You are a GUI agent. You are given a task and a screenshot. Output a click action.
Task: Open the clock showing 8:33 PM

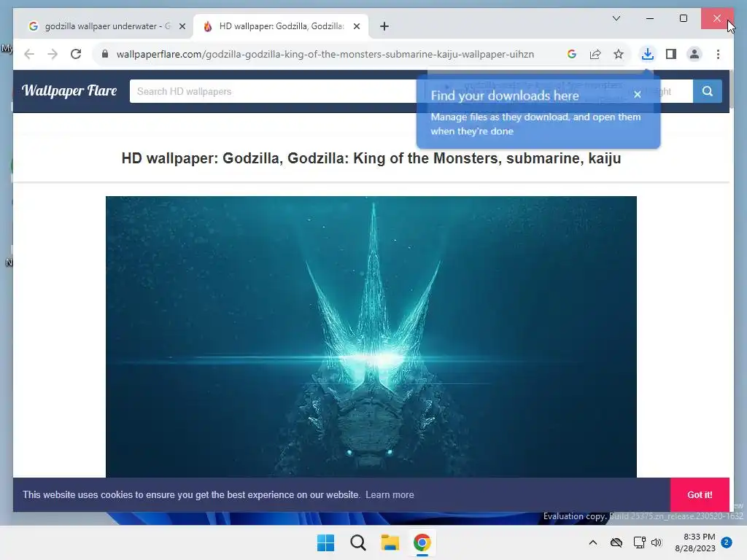click(x=695, y=542)
